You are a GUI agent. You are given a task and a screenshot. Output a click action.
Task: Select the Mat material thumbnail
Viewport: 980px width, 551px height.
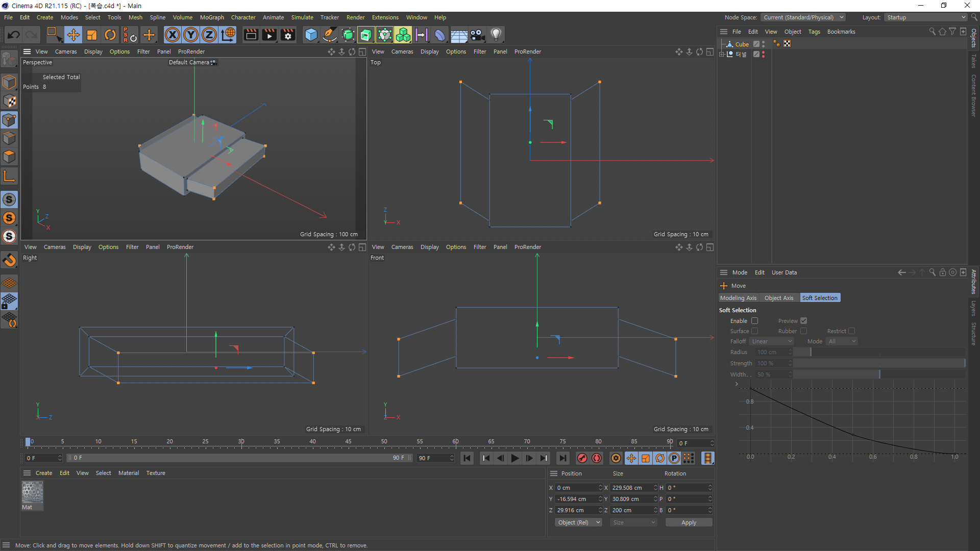(x=32, y=493)
